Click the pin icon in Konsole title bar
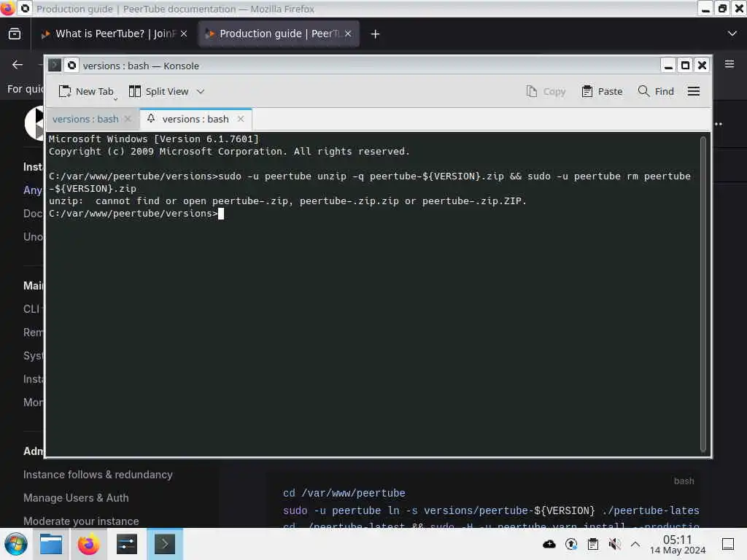This screenshot has width=747, height=560. pos(71,65)
